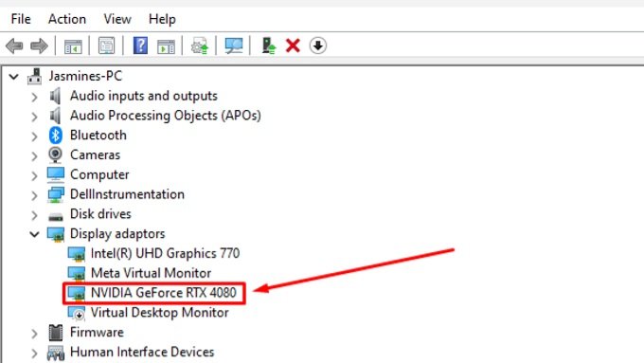Select Meta Virtual Monitor entry
644x363 pixels.
[151, 273]
